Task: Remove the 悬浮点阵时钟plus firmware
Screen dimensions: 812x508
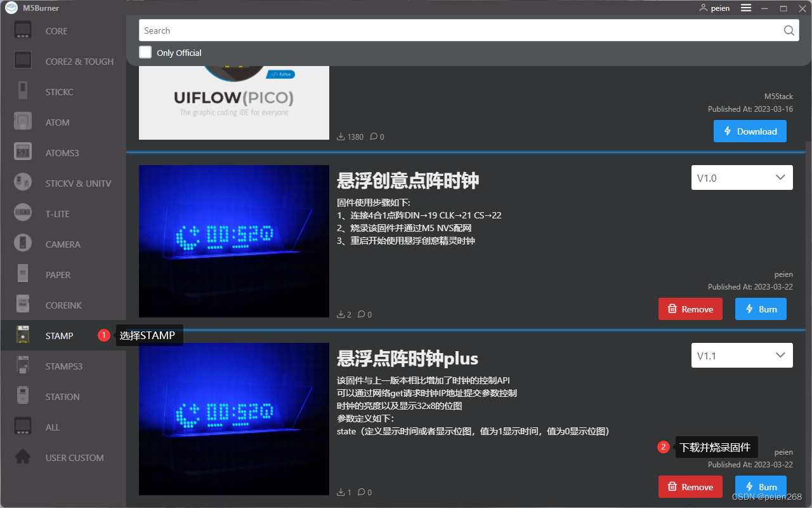Action: point(690,487)
